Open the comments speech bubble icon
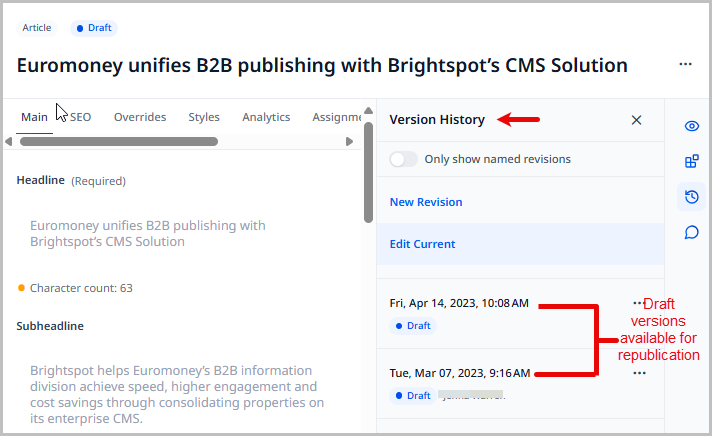This screenshot has height=436, width=712. pyautogui.click(x=692, y=233)
